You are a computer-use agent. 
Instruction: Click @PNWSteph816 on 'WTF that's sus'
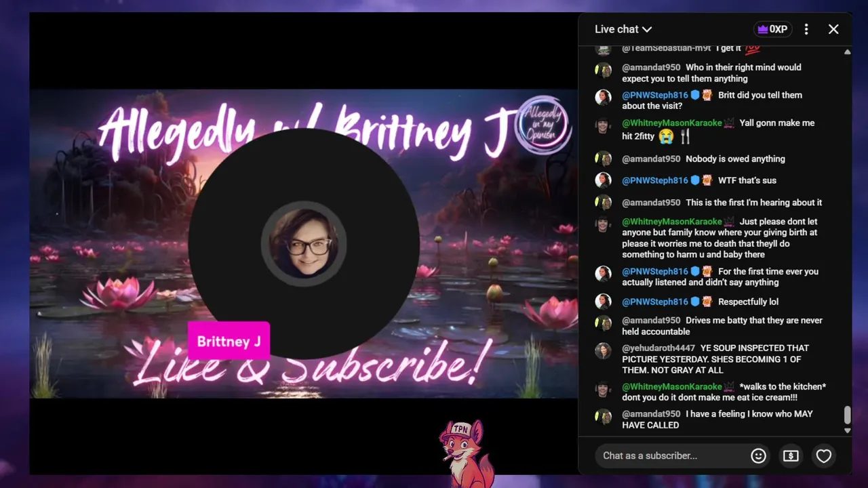click(655, 180)
